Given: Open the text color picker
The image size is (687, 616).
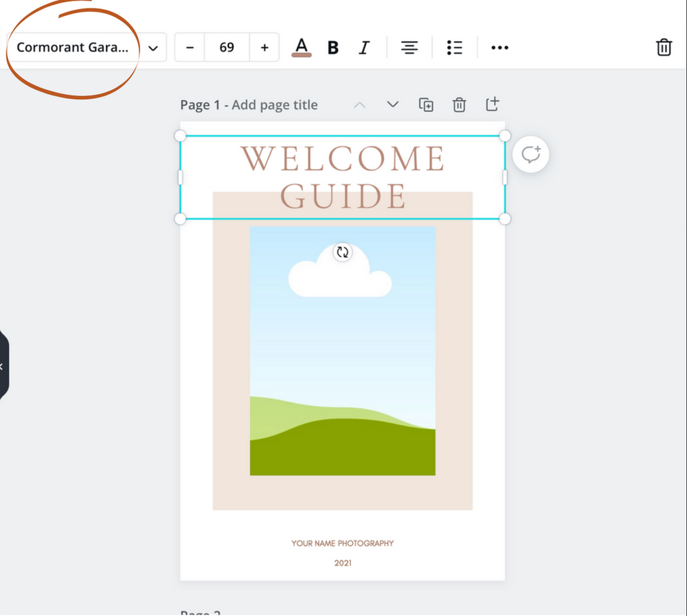Looking at the screenshot, I should click(x=301, y=47).
